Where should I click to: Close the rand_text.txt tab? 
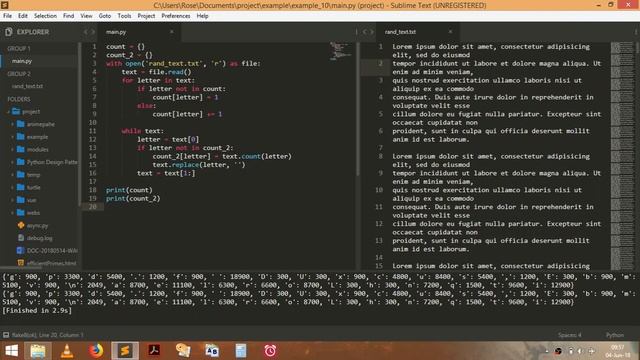click(450, 31)
